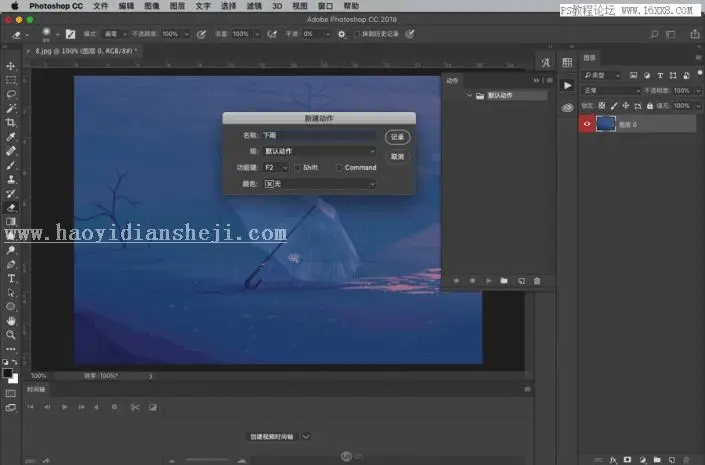This screenshot has width=705, height=465.
Task: Click the Split at Playhead scissors icon
Action: [x=134, y=407]
